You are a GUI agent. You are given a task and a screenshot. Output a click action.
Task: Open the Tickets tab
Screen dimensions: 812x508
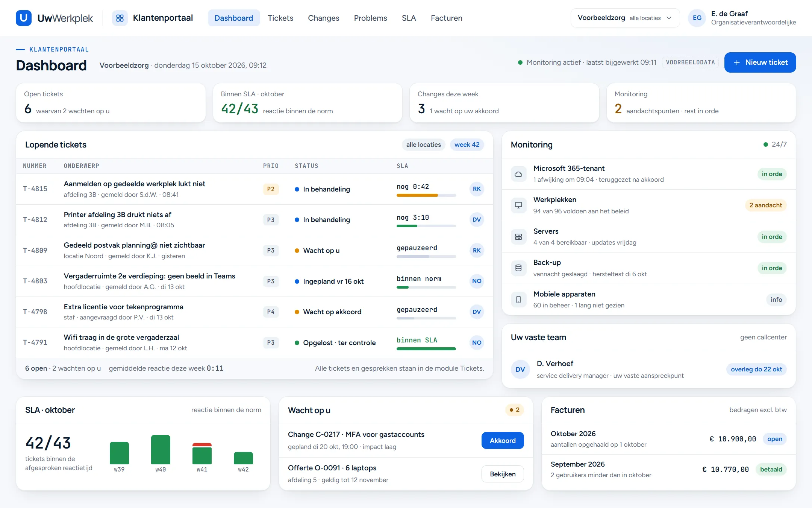coord(280,18)
